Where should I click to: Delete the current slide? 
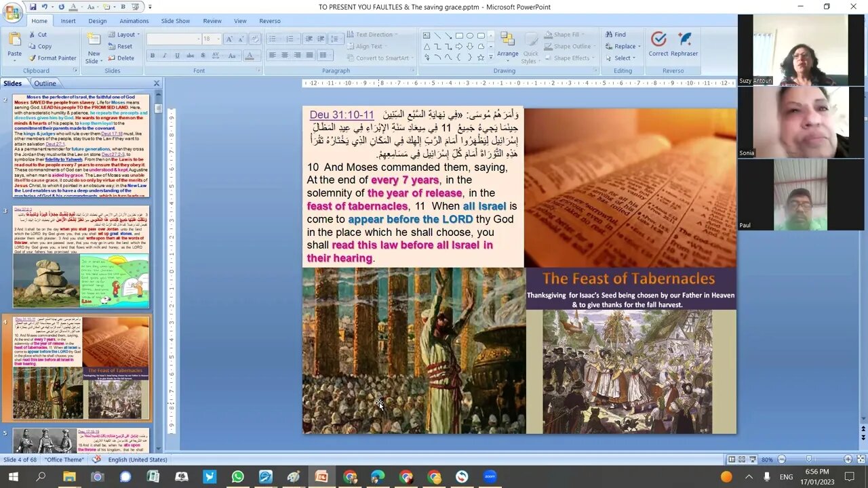click(x=121, y=58)
